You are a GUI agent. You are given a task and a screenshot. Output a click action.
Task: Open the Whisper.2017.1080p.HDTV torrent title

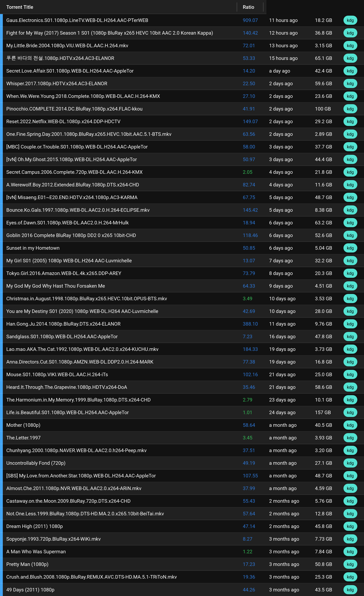click(x=57, y=83)
